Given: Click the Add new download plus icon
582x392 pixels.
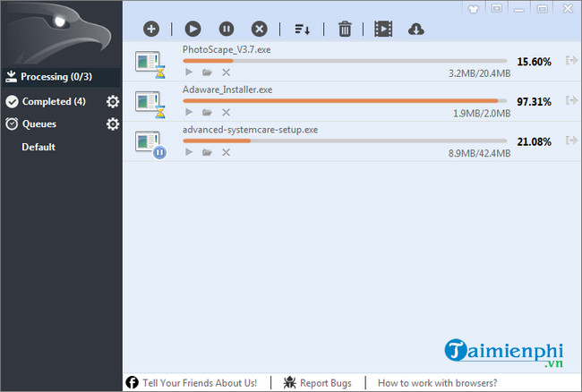Looking at the screenshot, I should (x=150, y=29).
